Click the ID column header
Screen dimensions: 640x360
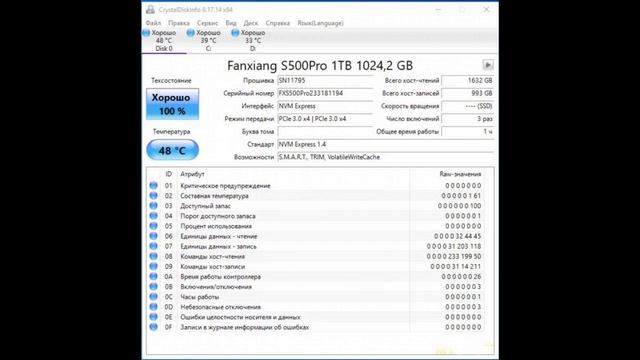(x=169, y=174)
